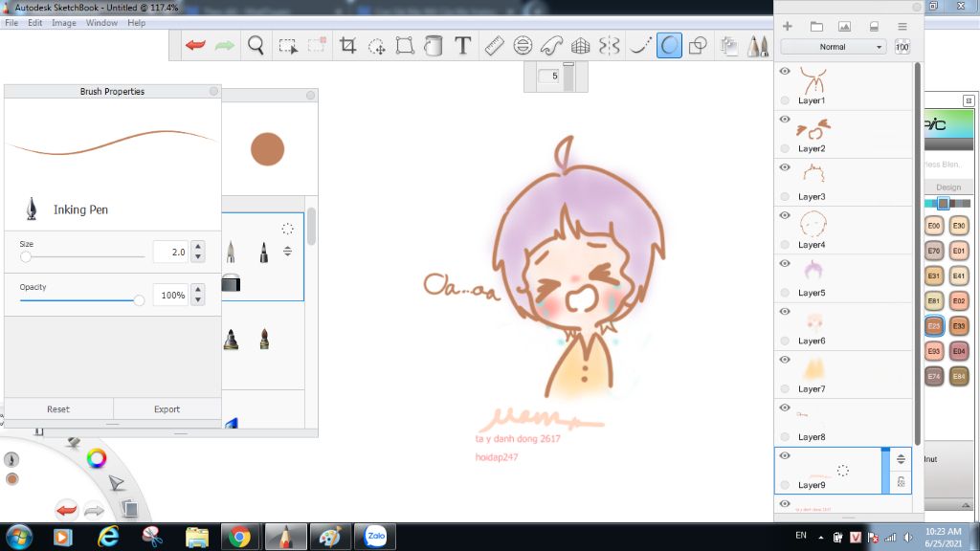
Task: Hide Layer2 using its eye icon
Action: [785, 120]
